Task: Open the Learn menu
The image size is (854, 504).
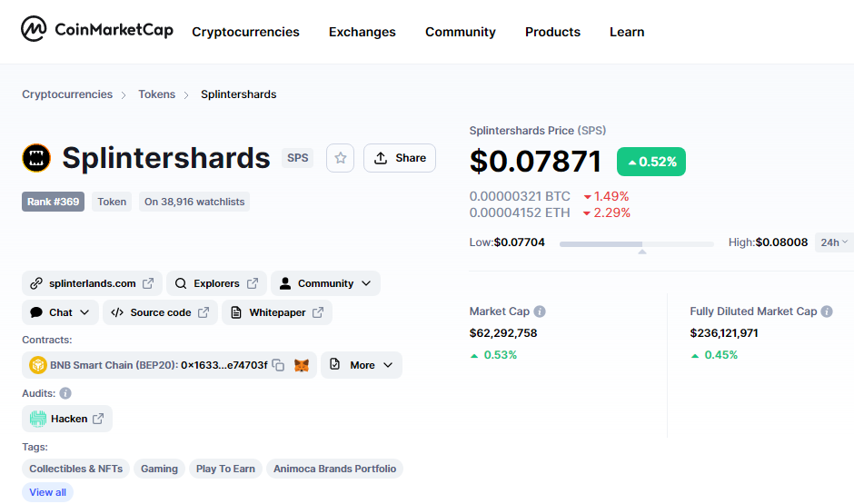Action: click(x=627, y=32)
